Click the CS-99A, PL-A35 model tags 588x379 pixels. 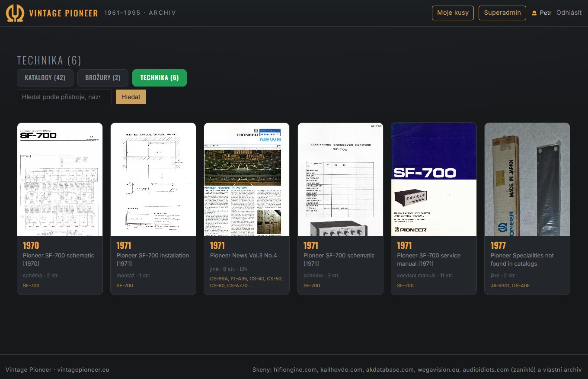(246, 282)
